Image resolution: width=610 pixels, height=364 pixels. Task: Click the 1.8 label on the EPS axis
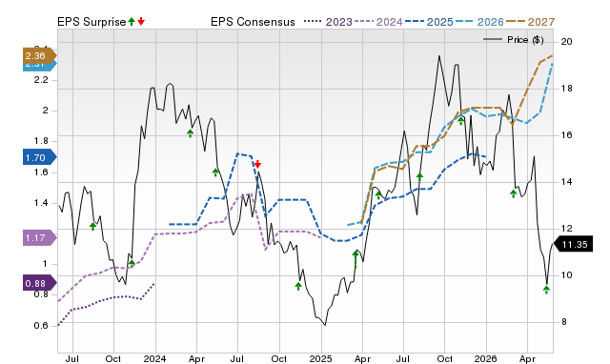click(x=41, y=141)
